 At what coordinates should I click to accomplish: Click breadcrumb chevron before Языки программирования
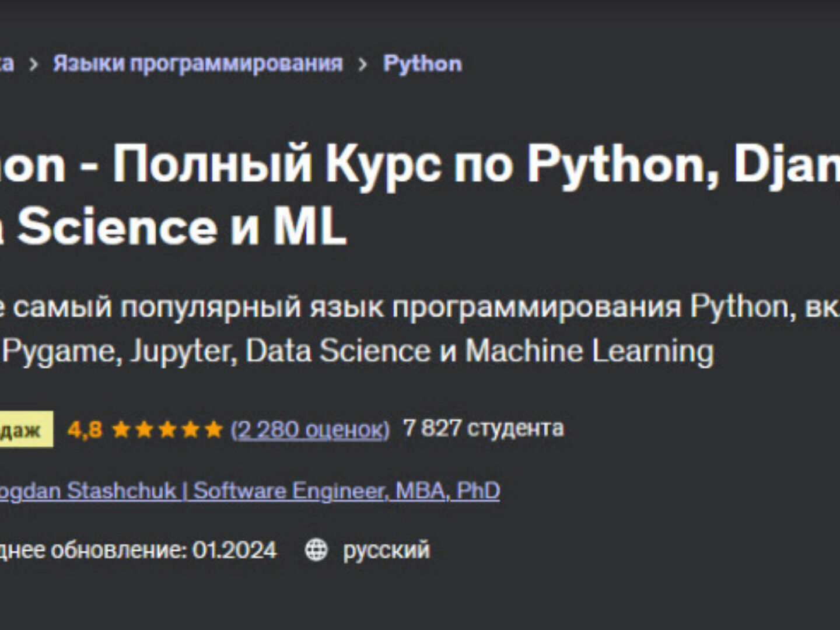[33, 64]
